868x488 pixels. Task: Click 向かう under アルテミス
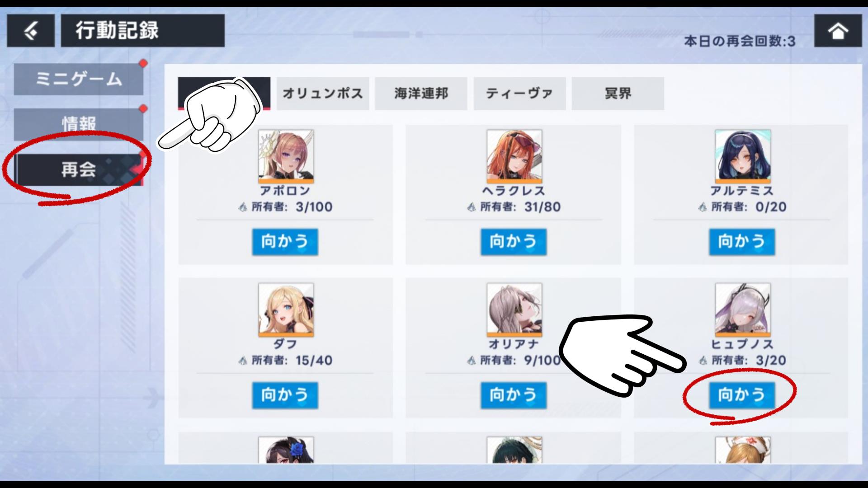point(742,242)
